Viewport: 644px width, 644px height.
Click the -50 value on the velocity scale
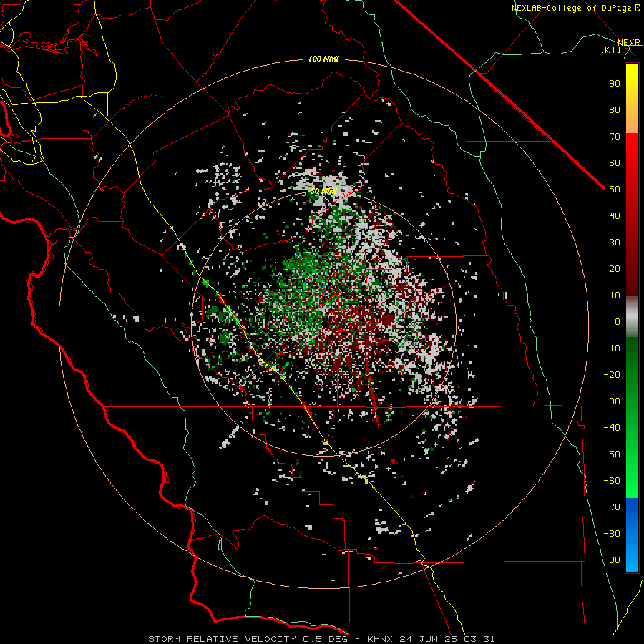tap(612, 454)
